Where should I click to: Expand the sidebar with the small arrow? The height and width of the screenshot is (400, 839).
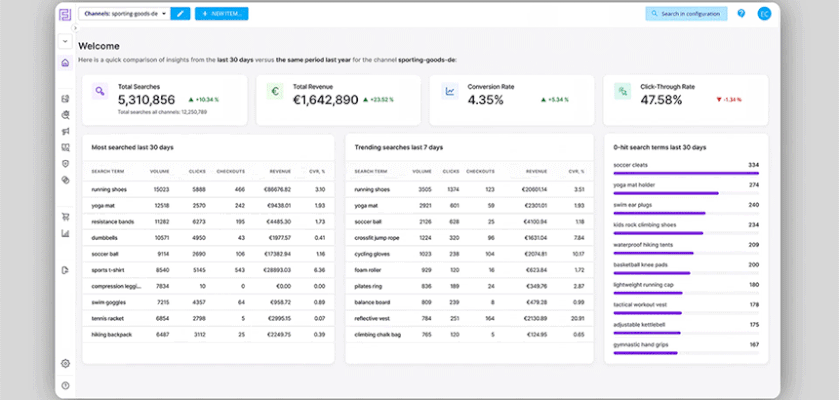point(75,28)
